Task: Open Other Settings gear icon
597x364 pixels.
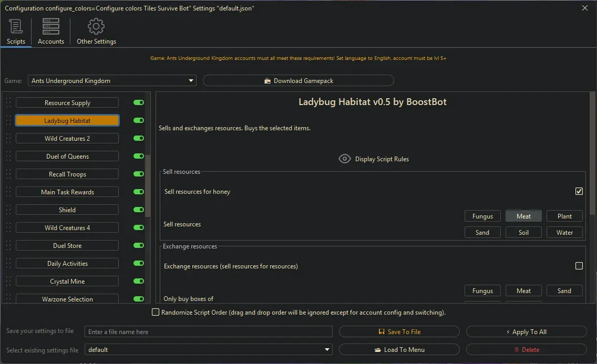Action: coord(96,27)
